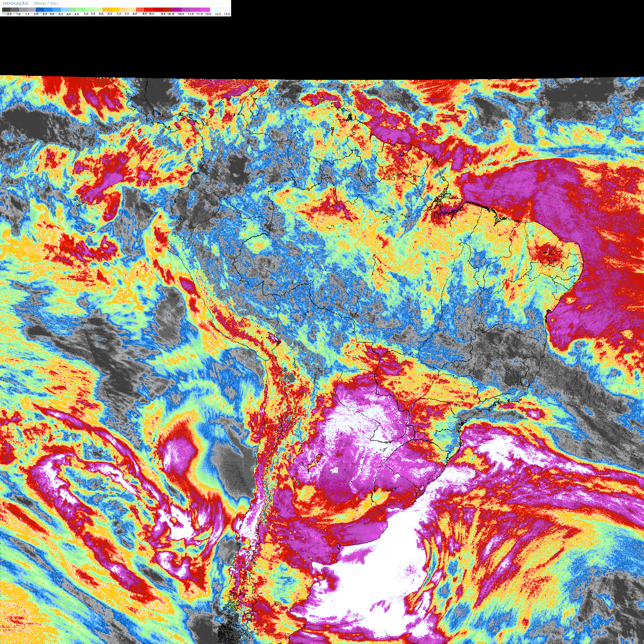Click the 2.5 legend value
This screenshot has width=644, height=644.
(45, 14)
